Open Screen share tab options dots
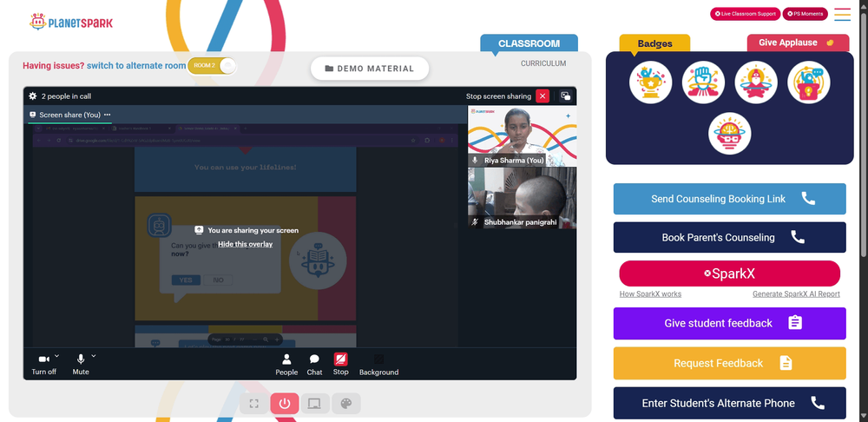868x422 pixels. point(108,115)
